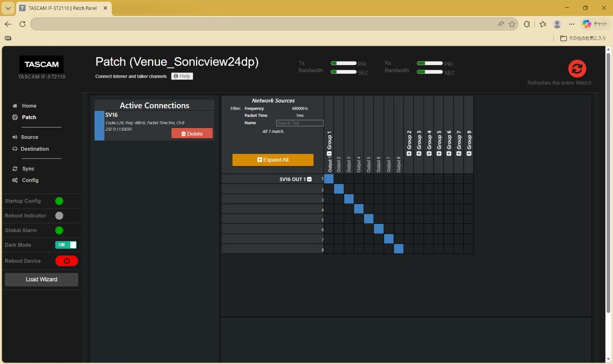
Task: Toggle crosspoint row 6 to Output 6
Action: click(x=379, y=229)
